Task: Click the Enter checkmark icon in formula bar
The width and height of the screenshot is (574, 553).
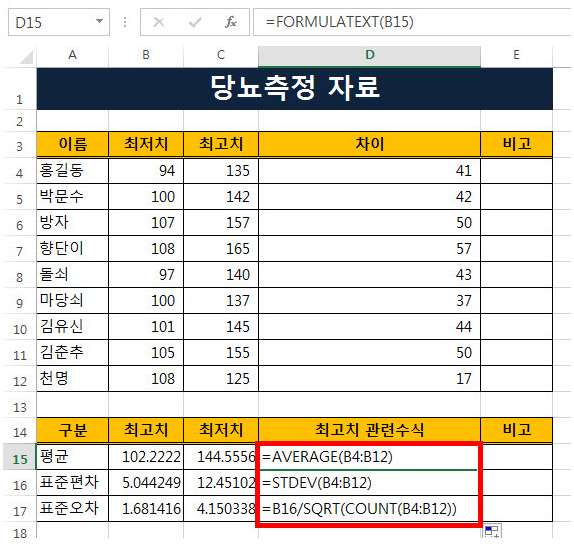Action: click(195, 22)
